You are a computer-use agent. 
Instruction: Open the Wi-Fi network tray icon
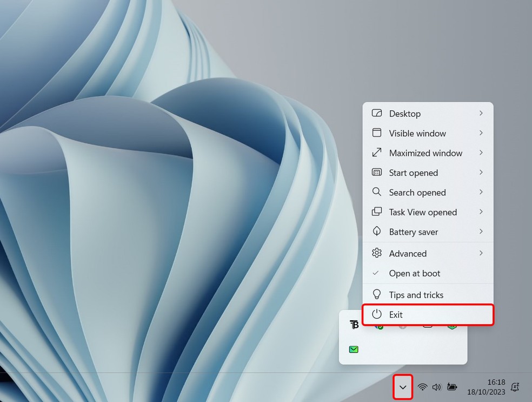(423, 387)
